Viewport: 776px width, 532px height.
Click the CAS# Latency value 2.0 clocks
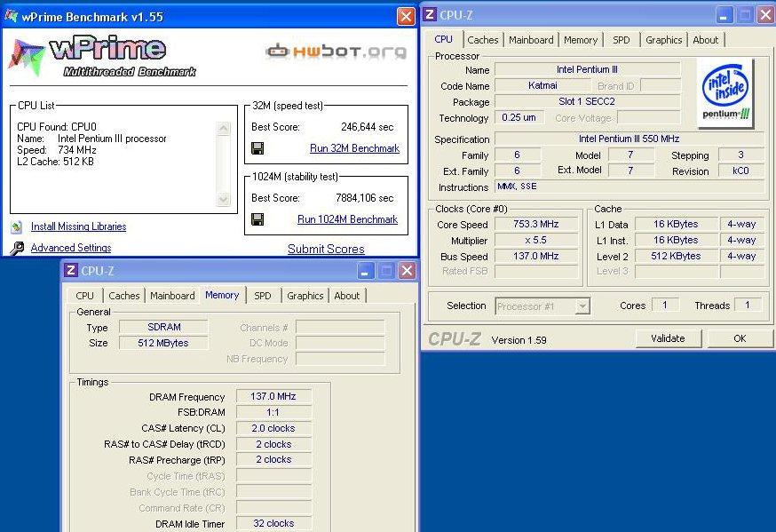pos(273,428)
